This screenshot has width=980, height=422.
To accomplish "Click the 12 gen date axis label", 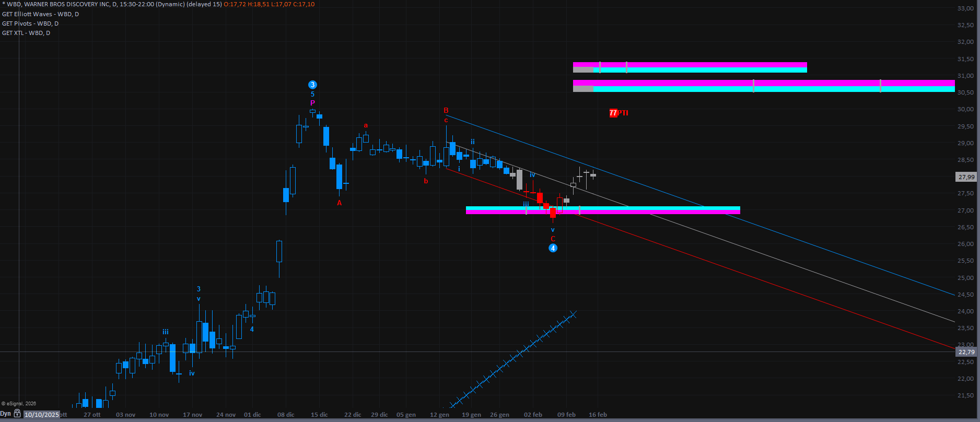I will click(440, 415).
